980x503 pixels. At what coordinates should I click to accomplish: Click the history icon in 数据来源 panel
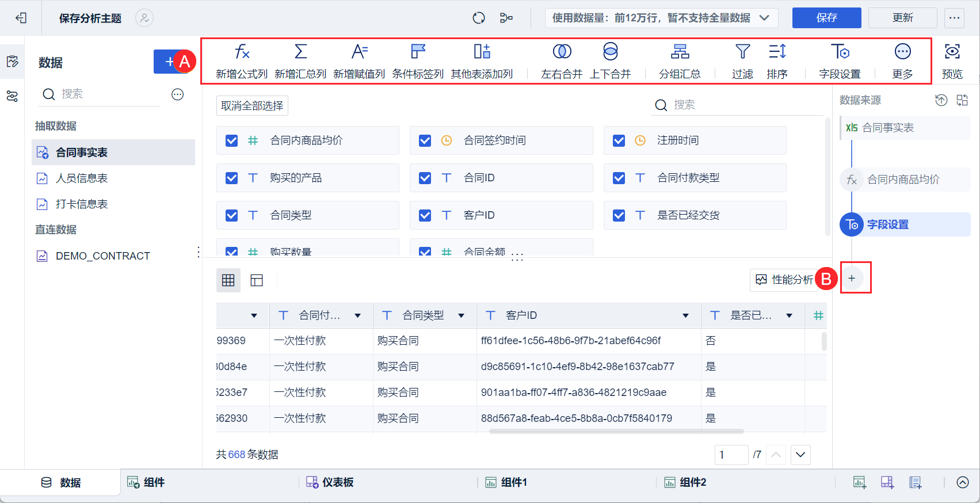[x=941, y=100]
